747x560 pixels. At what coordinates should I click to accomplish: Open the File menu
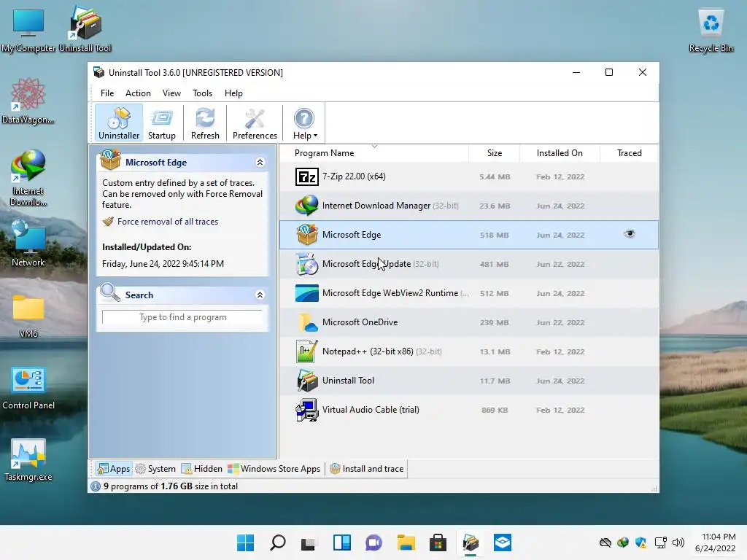tap(107, 93)
